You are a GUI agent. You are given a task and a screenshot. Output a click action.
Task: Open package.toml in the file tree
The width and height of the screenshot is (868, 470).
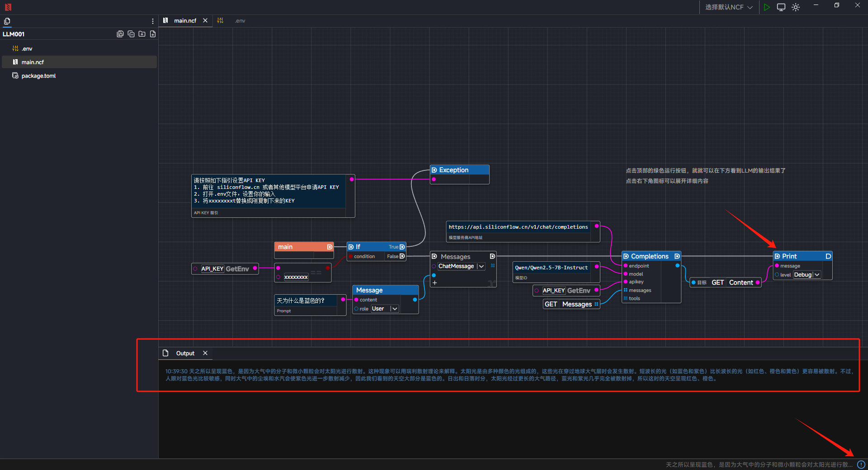(x=38, y=76)
